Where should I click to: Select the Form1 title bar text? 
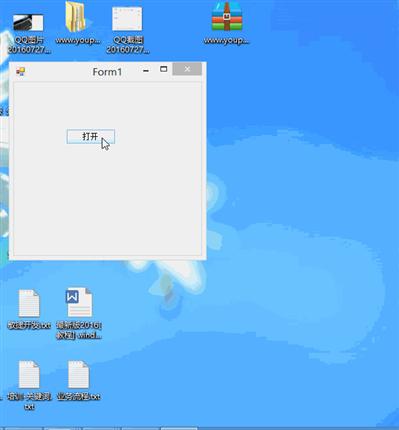[107, 72]
